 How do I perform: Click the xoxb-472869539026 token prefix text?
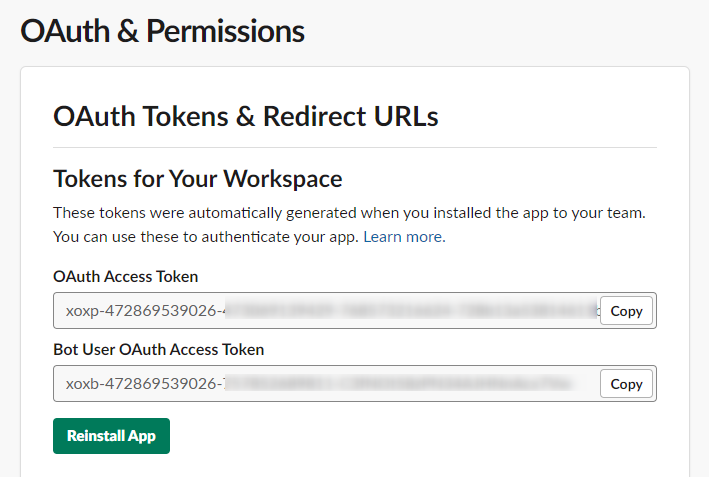click(145, 384)
